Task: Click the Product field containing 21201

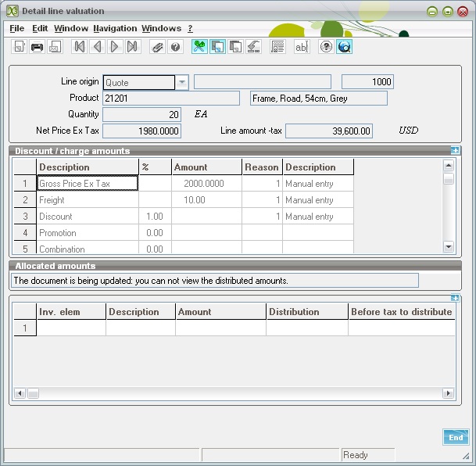Action: [171, 99]
